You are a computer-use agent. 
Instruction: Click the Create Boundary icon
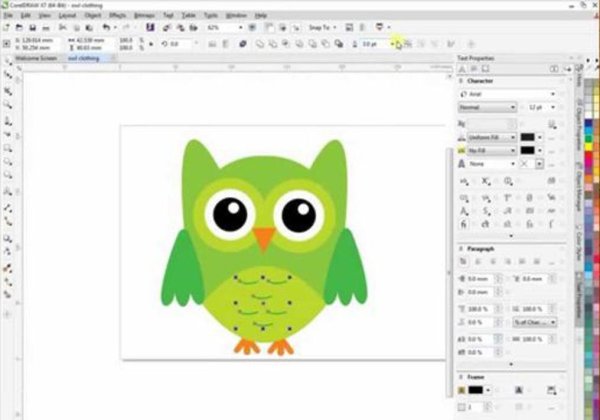(339, 44)
